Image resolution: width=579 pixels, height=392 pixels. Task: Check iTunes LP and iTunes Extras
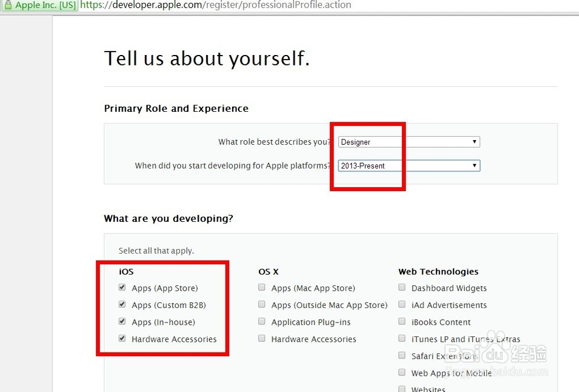pyautogui.click(x=402, y=338)
